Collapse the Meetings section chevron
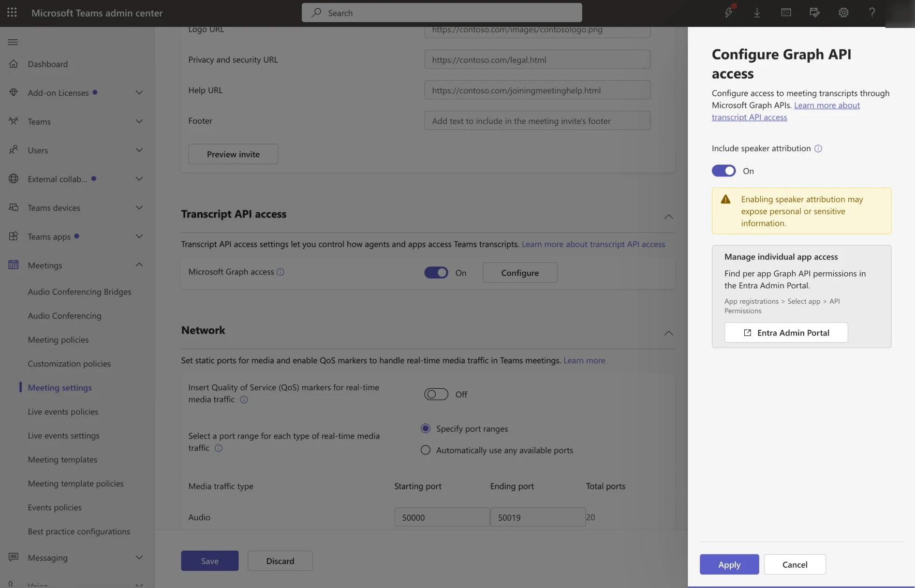 [139, 264]
